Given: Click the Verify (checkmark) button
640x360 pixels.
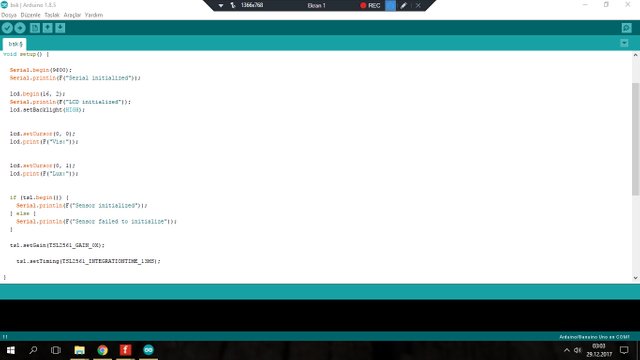Looking at the screenshot, I should [x=7, y=28].
